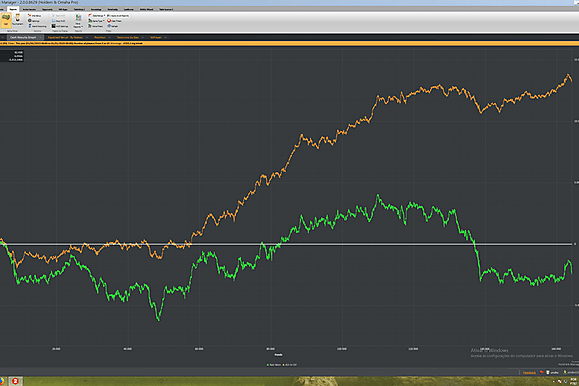The image size is (579, 386).
Task: Click the database icon in the footer
Action: point(548,372)
